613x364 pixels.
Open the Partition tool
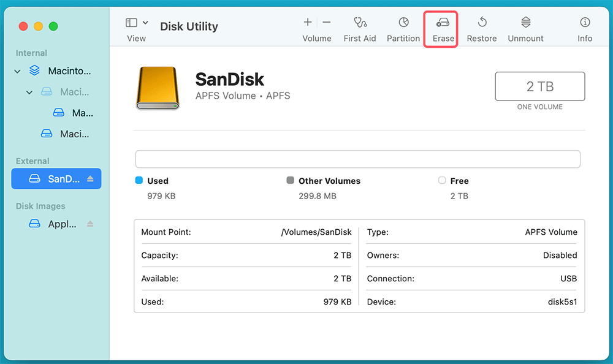tap(403, 23)
